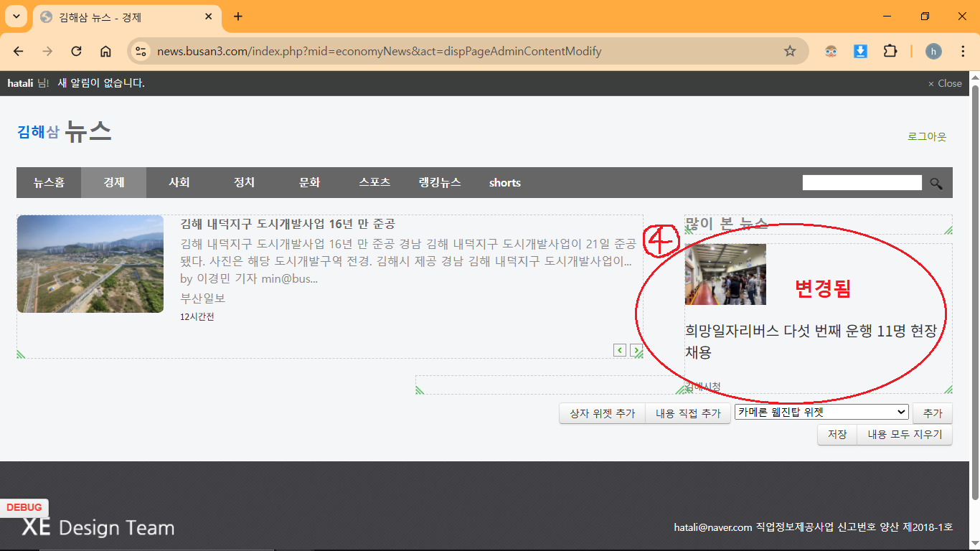The image size is (980, 551).
Task: Click the page vertical scrollbar
Action: (x=974, y=293)
